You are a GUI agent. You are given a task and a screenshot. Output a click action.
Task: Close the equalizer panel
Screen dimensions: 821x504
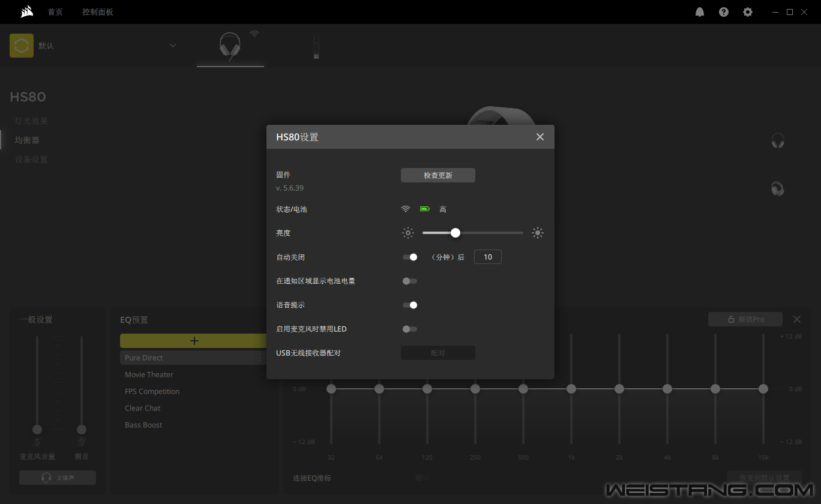pos(797,319)
